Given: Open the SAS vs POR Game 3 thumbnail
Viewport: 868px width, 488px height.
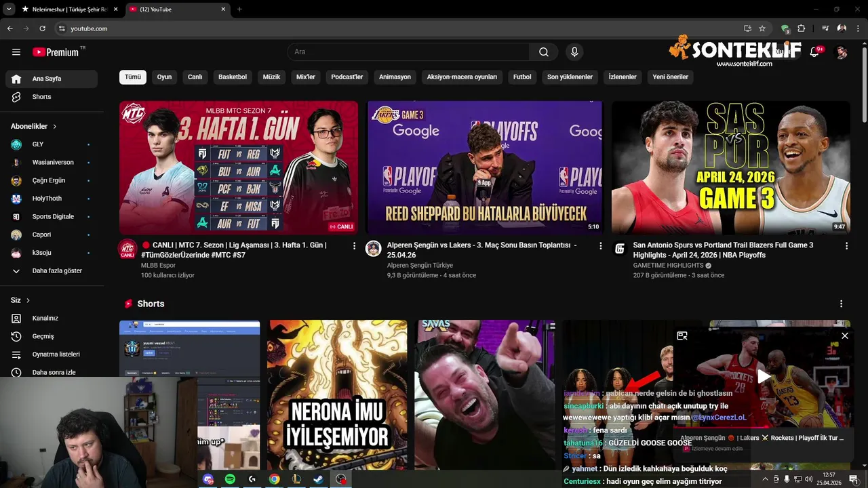Looking at the screenshot, I should coord(731,168).
